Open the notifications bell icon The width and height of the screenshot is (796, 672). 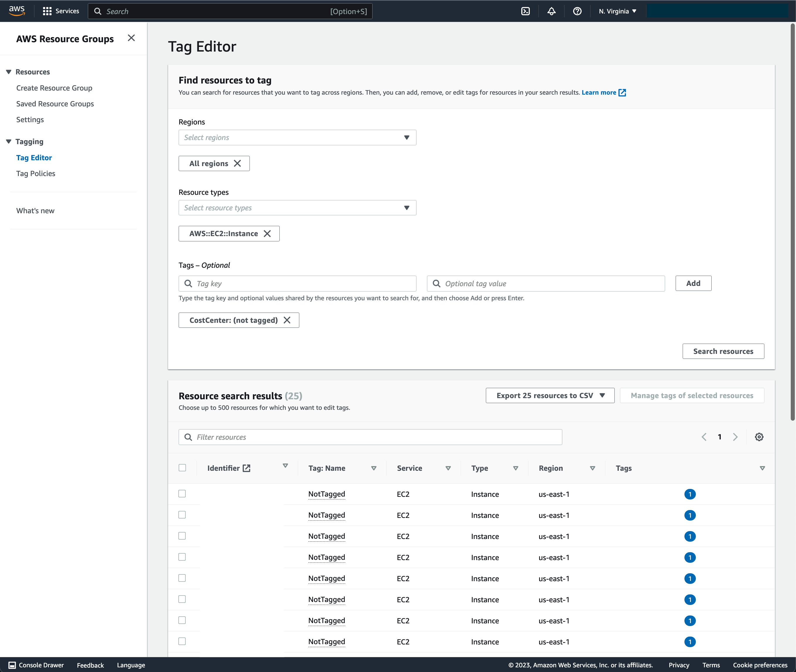[x=551, y=11]
